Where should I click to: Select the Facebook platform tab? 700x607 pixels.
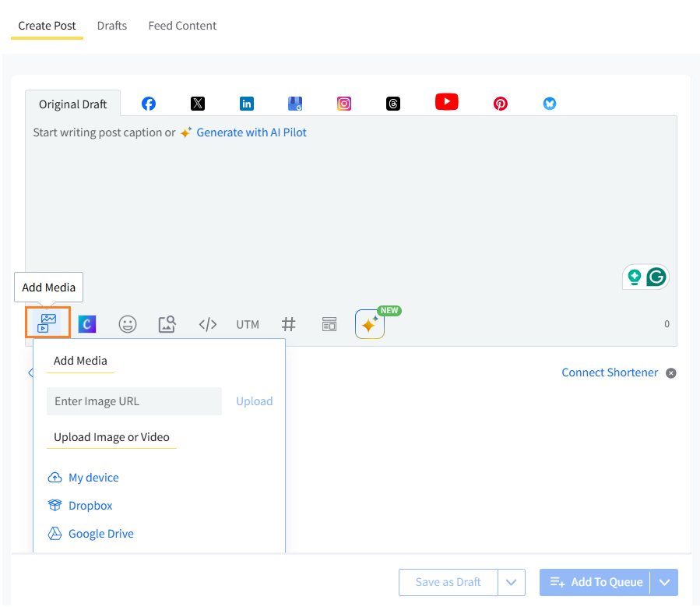pyautogui.click(x=149, y=104)
